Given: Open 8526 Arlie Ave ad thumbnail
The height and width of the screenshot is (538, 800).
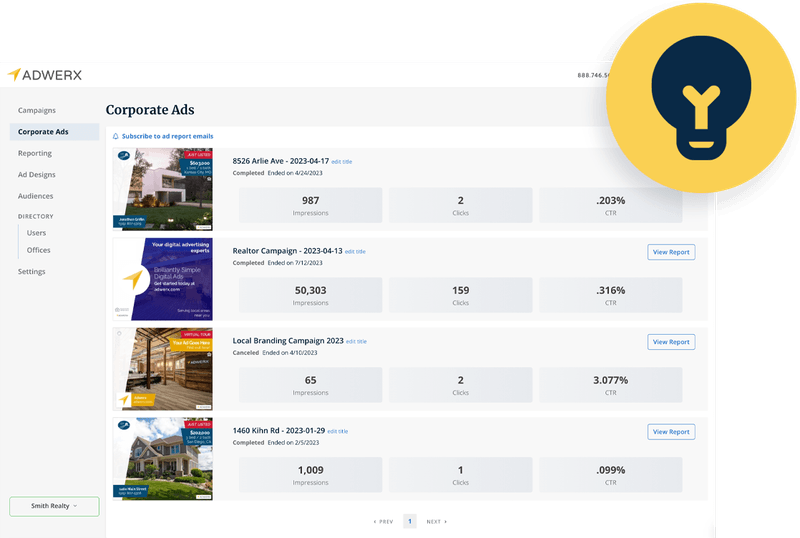Looking at the screenshot, I should pyautogui.click(x=163, y=189).
